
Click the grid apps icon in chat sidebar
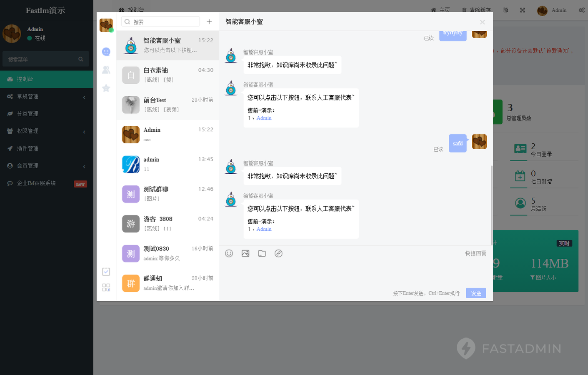pos(106,287)
